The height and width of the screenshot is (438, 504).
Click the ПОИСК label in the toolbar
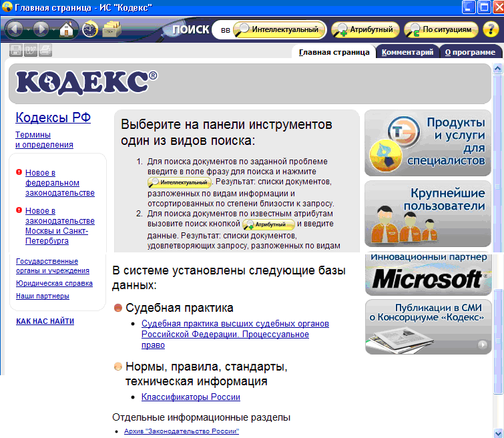coord(191,29)
